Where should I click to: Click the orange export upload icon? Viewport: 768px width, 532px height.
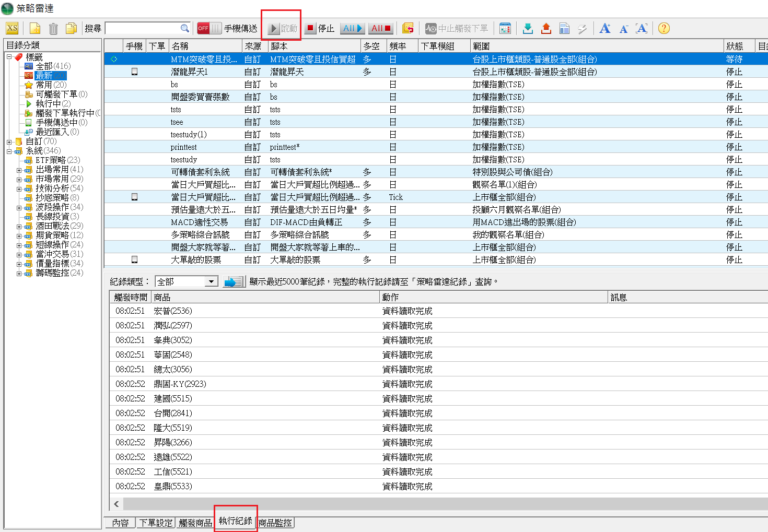point(546,28)
